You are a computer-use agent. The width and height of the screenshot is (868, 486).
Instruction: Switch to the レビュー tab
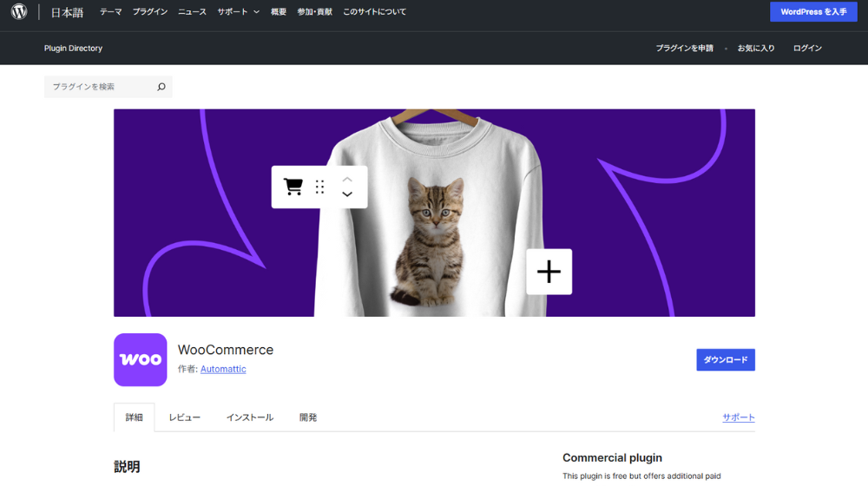tap(184, 417)
